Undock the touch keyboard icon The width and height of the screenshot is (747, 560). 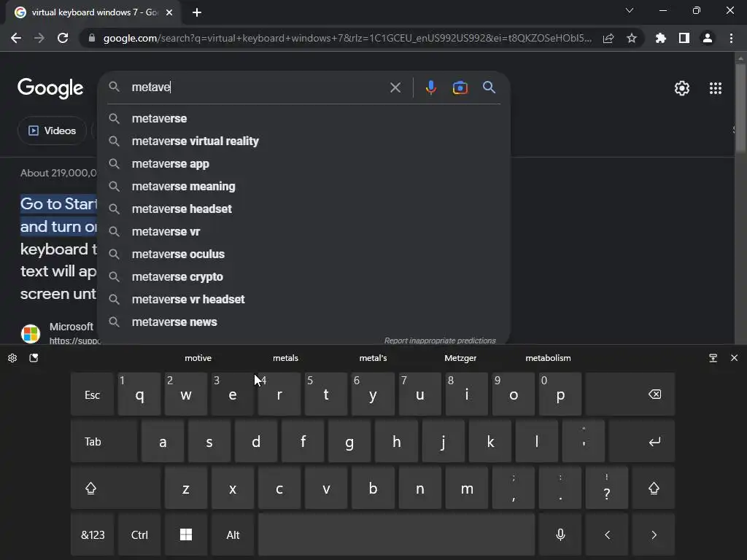pos(713,357)
